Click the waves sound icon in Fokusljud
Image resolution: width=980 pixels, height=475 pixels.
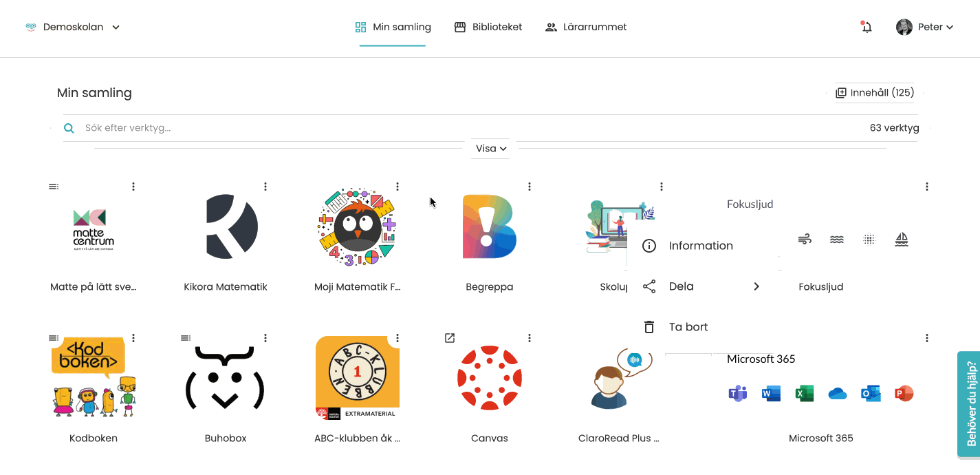click(x=837, y=239)
